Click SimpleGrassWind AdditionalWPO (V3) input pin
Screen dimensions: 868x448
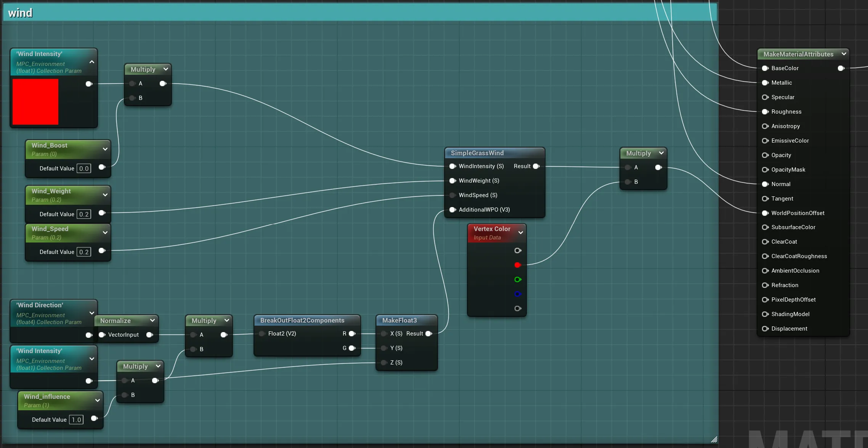(x=452, y=210)
